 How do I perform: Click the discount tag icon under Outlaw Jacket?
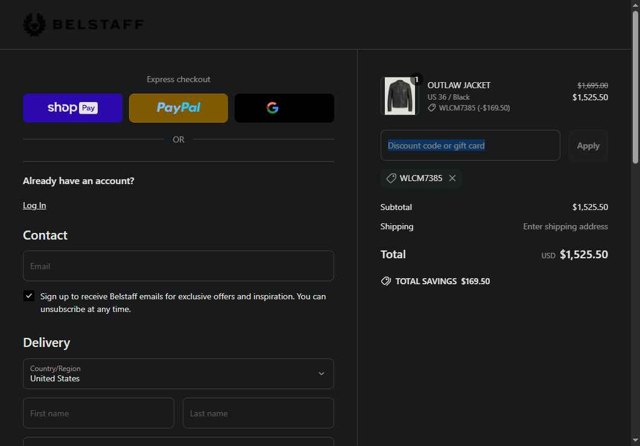point(431,108)
